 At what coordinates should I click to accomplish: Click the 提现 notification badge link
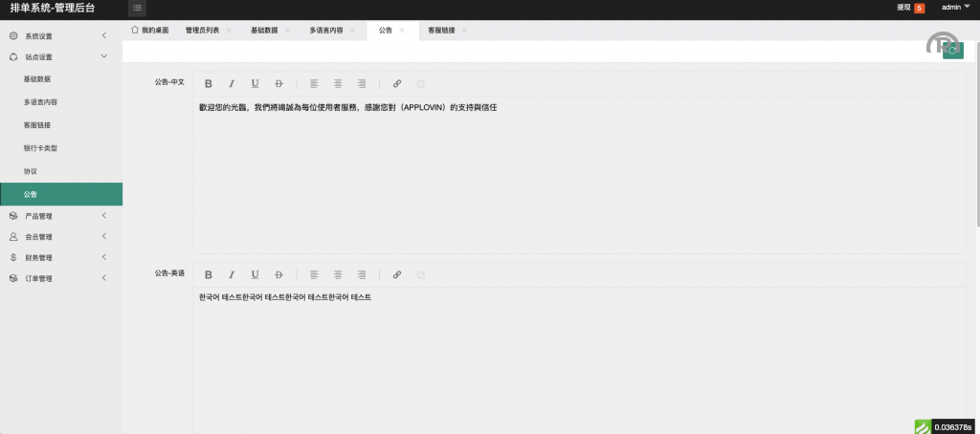(910, 8)
